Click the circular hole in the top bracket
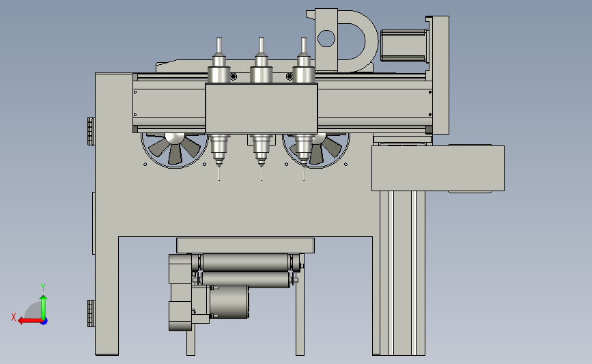 [326, 38]
